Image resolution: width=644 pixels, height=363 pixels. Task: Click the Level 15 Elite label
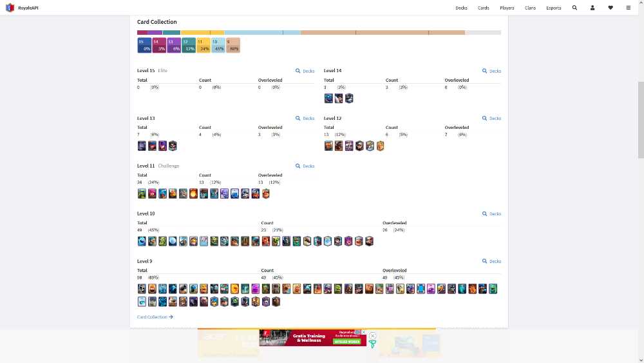point(152,71)
